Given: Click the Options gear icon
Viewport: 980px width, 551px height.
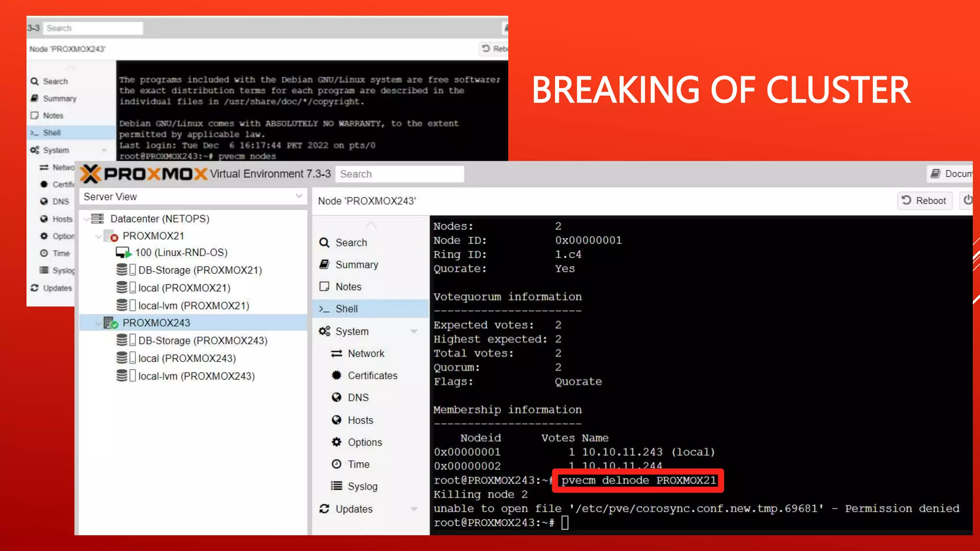Looking at the screenshot, I should tap(337, 442).
